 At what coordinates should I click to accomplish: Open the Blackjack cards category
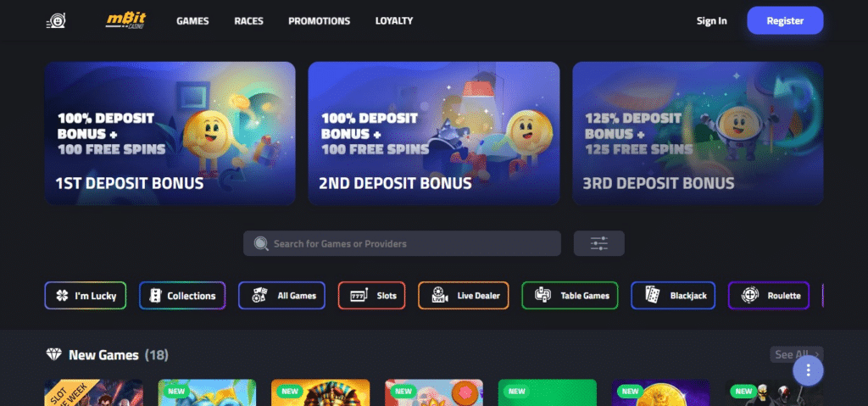pyautogui.click(x=673, y=296)
